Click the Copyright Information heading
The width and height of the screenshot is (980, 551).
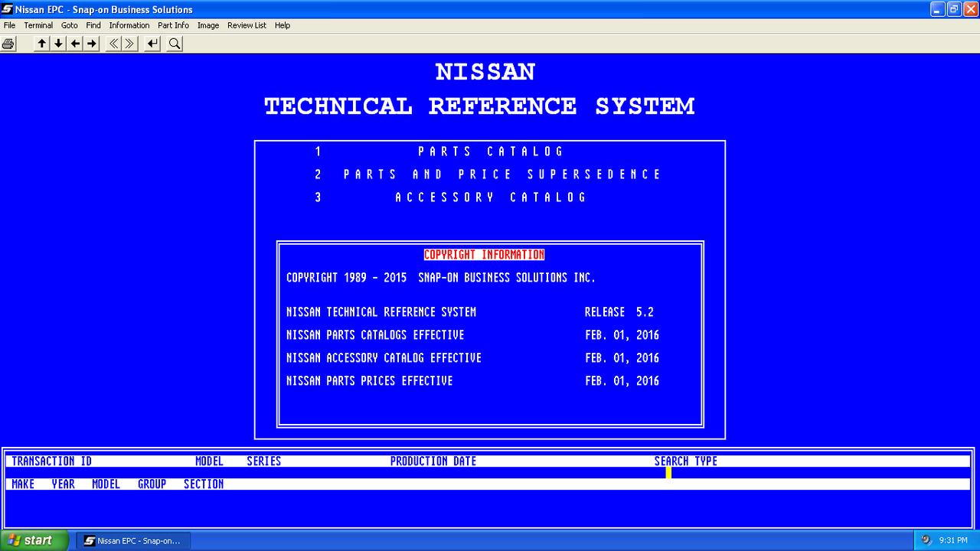point(484,255)
